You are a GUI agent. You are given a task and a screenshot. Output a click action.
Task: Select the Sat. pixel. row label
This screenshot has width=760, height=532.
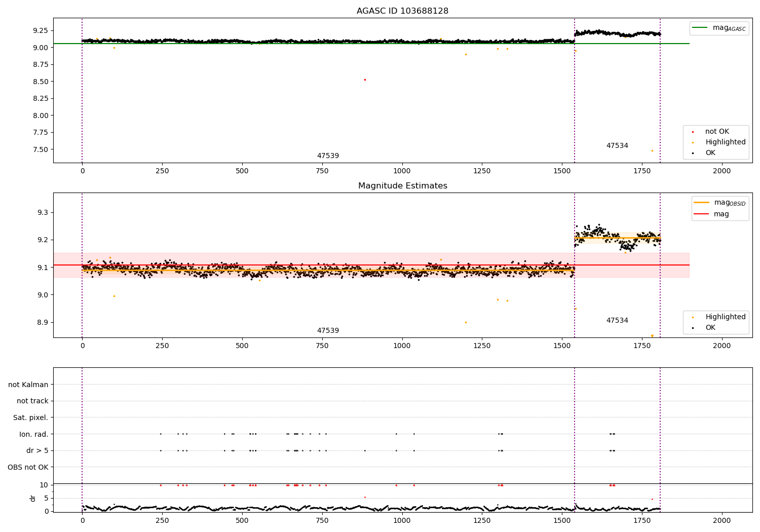[31, 417]
